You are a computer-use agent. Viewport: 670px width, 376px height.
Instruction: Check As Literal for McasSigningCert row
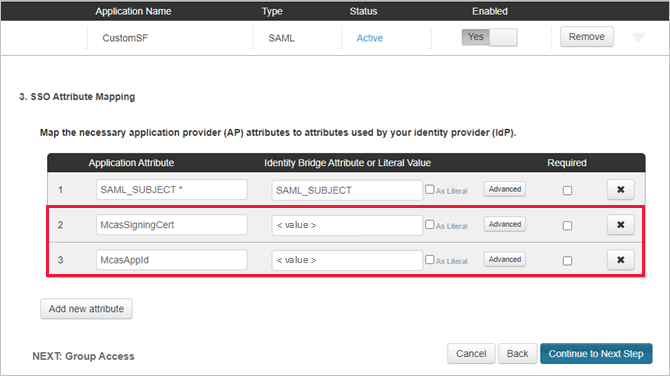tap(429, 224)
